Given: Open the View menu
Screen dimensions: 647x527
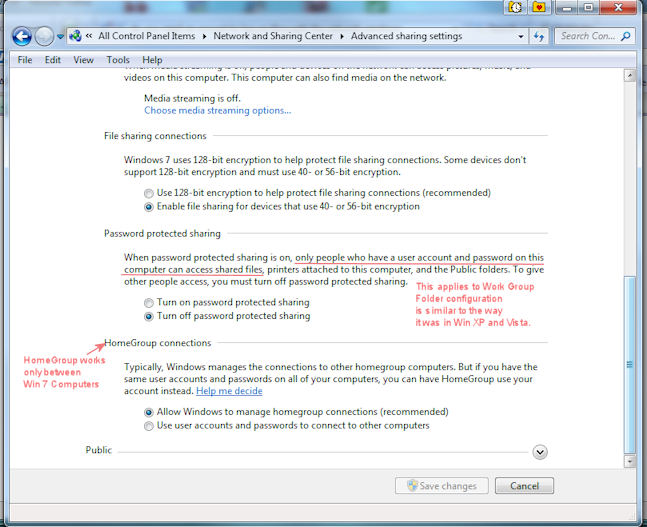Looking at the screenshot, I should pos(83,60).
